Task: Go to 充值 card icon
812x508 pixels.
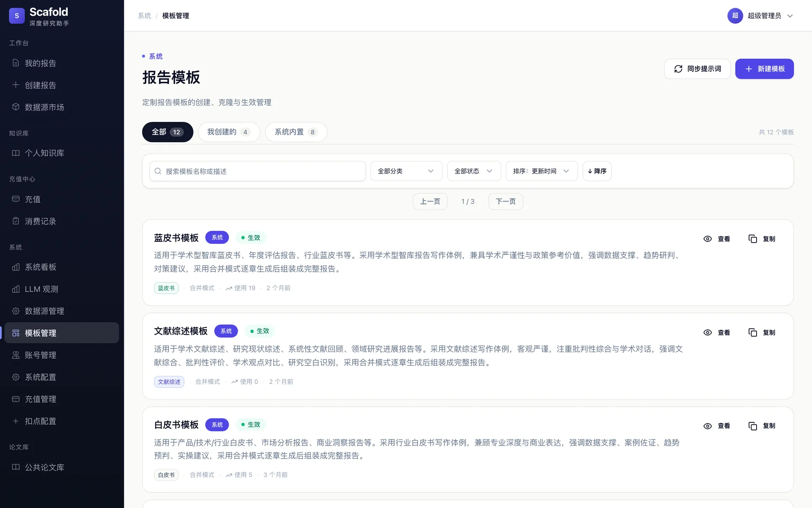Action: [16, 199]
